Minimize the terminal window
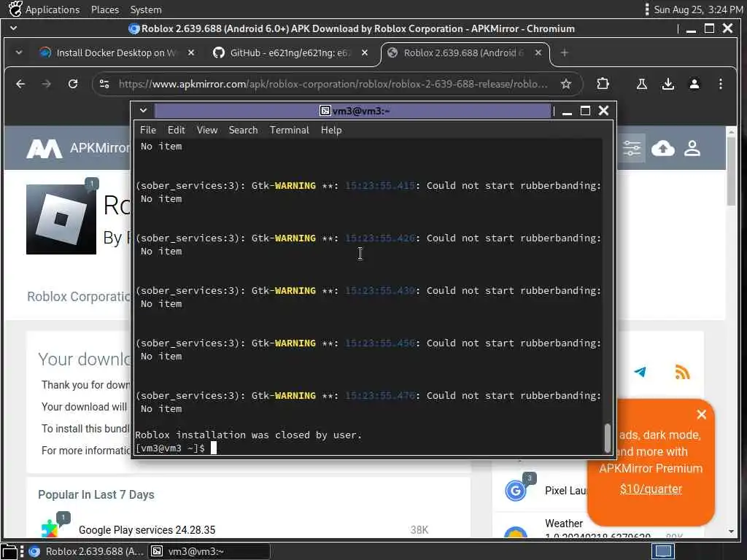The width and height of the screenshot is (747, 560). 567,112
